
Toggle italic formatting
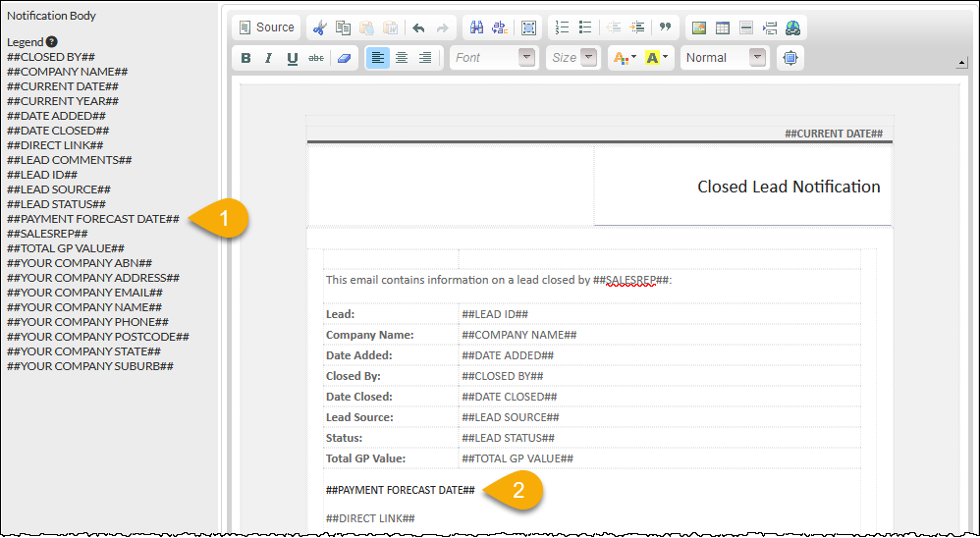[x=269, y=58]
